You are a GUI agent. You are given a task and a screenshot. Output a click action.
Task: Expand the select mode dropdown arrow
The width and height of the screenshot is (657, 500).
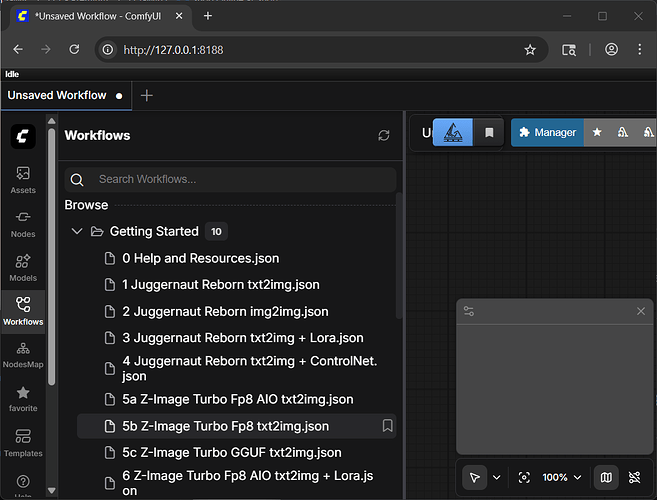(497, 477)
